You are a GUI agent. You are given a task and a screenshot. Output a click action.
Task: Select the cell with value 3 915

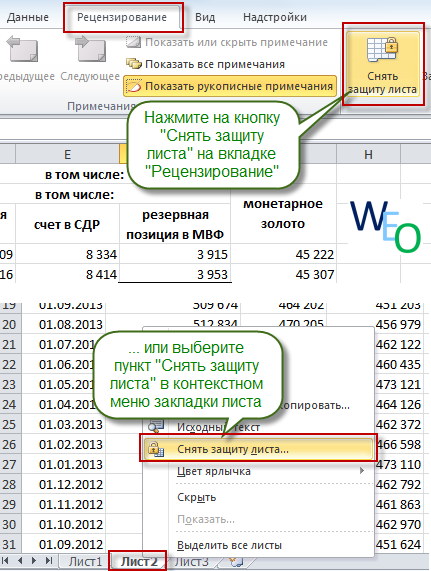(x=175, y=254)
